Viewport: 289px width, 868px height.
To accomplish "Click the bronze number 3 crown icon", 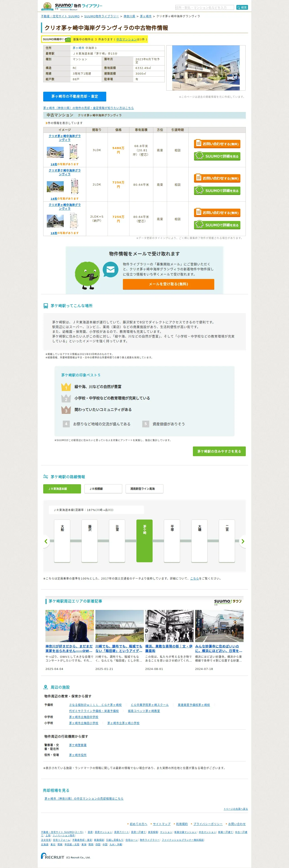I will click(x=66, y=410).
